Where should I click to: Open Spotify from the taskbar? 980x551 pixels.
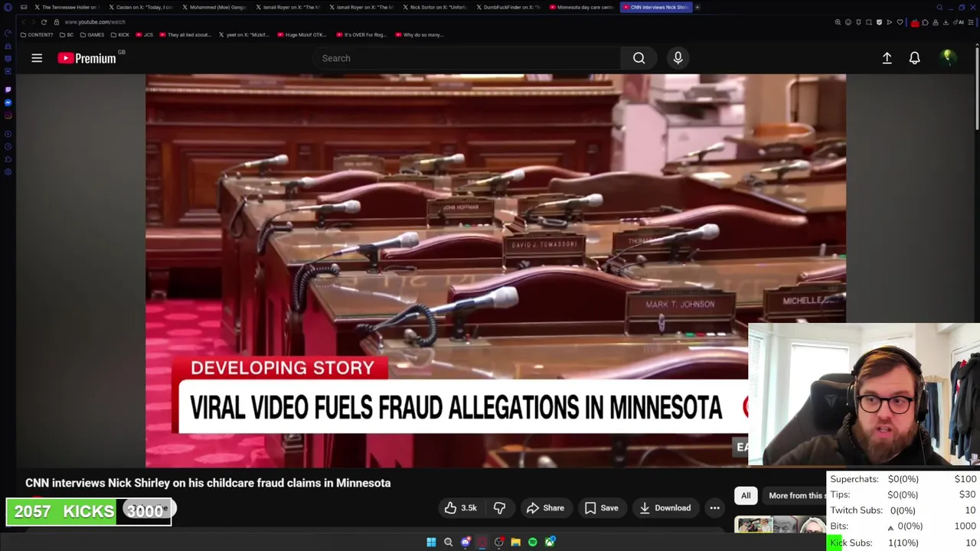[x=533, y=542]
